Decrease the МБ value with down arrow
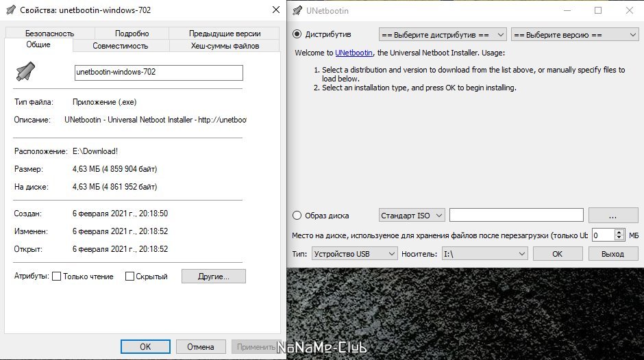 [619, 238]
